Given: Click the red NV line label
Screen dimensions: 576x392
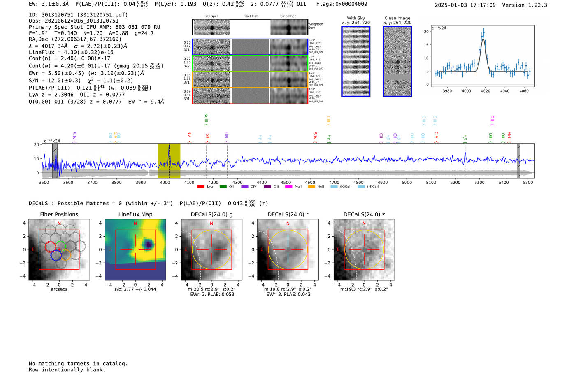Looking at the screenshot, I should pyautogui.click(x=189, y=137).
